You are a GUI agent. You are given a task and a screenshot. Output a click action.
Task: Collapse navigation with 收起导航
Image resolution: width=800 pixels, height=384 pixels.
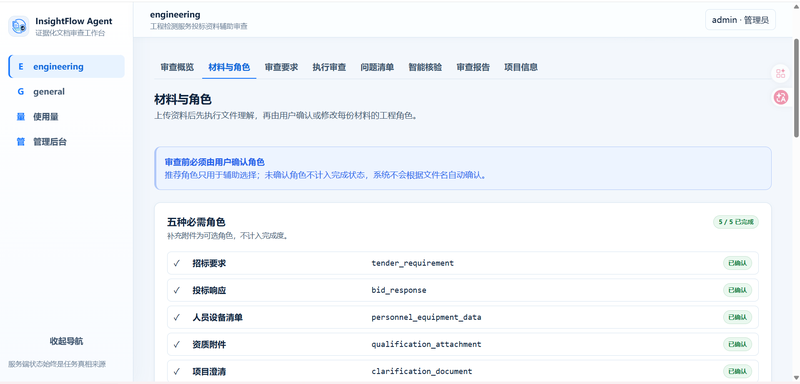(x=66, y=341)
